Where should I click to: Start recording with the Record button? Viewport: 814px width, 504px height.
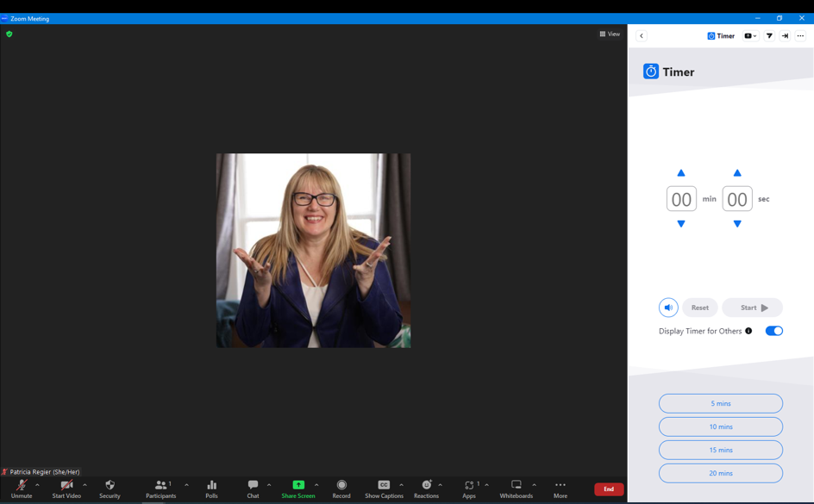coord(341,488)
